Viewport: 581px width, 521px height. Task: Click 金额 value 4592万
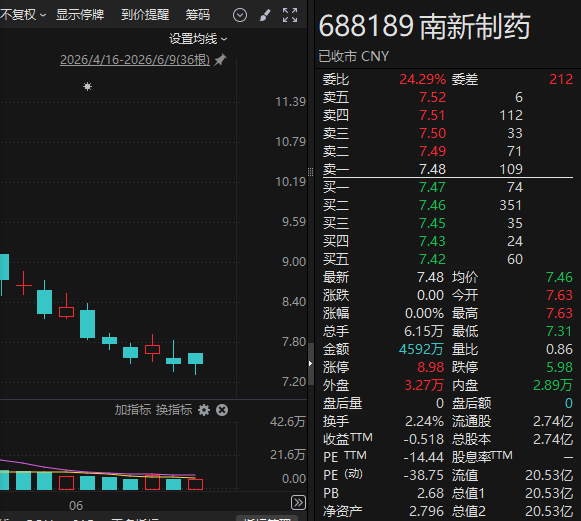421,349
